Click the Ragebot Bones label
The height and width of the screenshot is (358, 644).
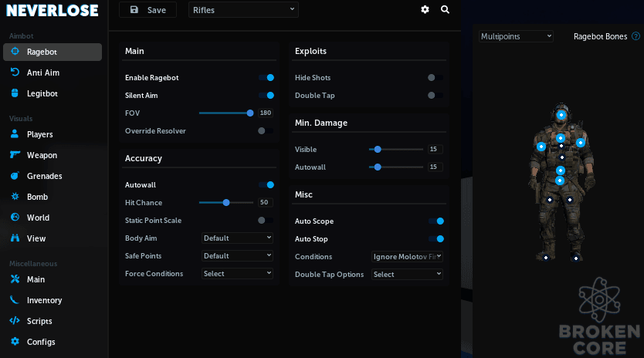point(601,36)
